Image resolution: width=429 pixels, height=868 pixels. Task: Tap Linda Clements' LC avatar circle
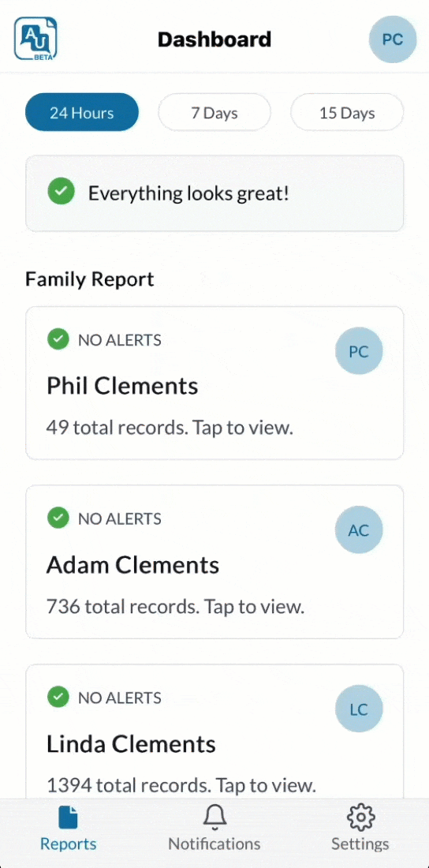pyautogui.click(x=359, y=709)
